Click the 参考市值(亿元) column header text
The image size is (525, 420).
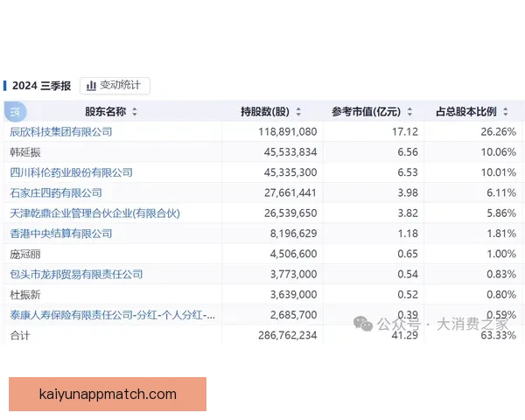point(367,111)
